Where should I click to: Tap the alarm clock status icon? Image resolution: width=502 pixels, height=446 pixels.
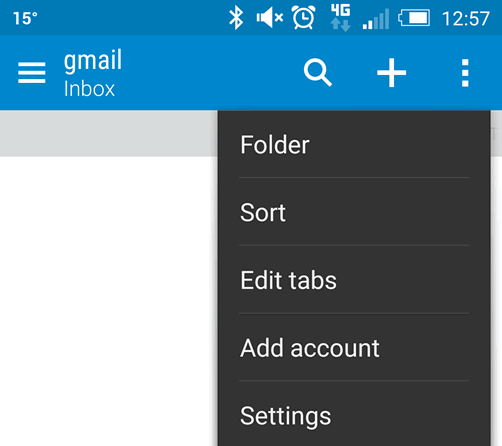point(303,17)
